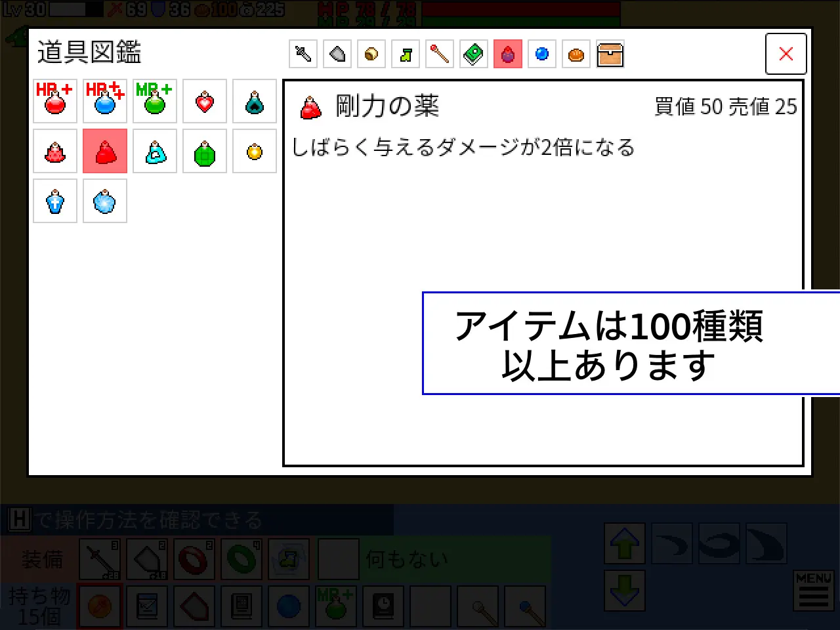Open the sword weapons category tab

pos(303,54)
